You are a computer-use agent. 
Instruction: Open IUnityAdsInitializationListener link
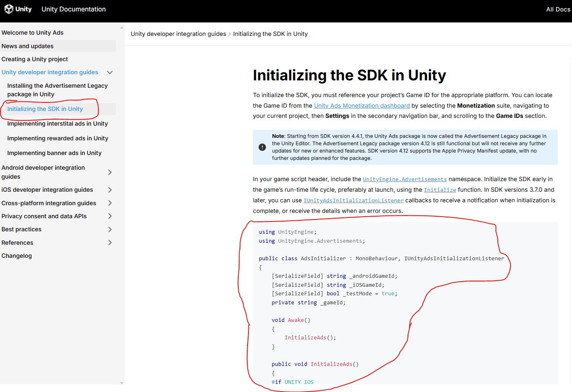click(x=353, y=200)
